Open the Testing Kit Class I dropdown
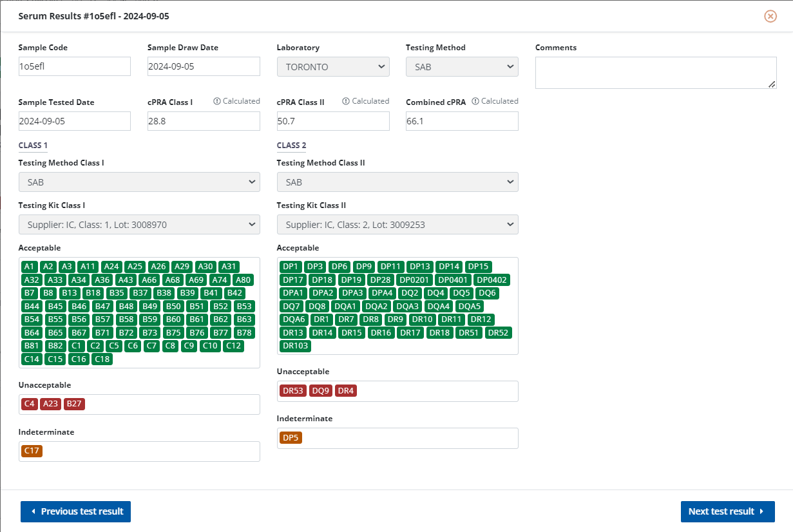The width and height of the screenshot is (793, 532). click(x=139, y=225)
